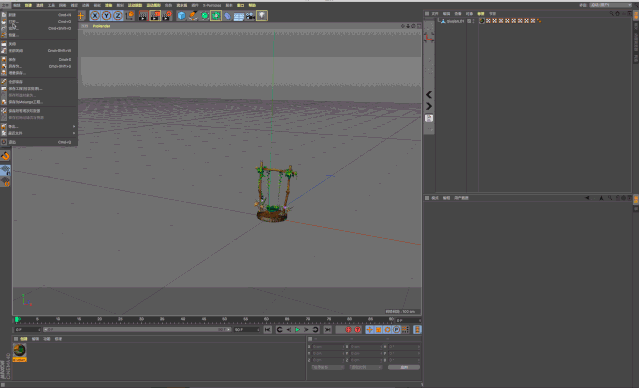The height and width of the screenshot is (388, 639).
Task: Choose the Ctrl+S save entry in File menu
Action: 39,60
